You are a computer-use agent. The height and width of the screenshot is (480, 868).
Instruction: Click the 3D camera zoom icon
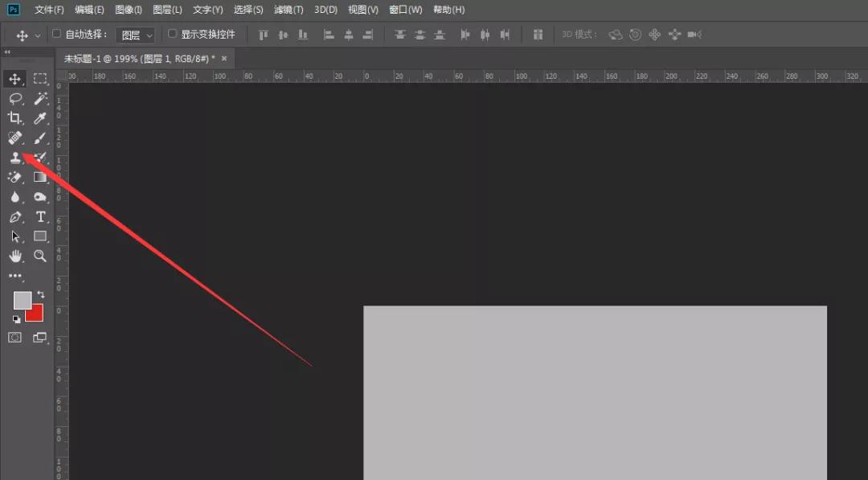pos(694,35)
